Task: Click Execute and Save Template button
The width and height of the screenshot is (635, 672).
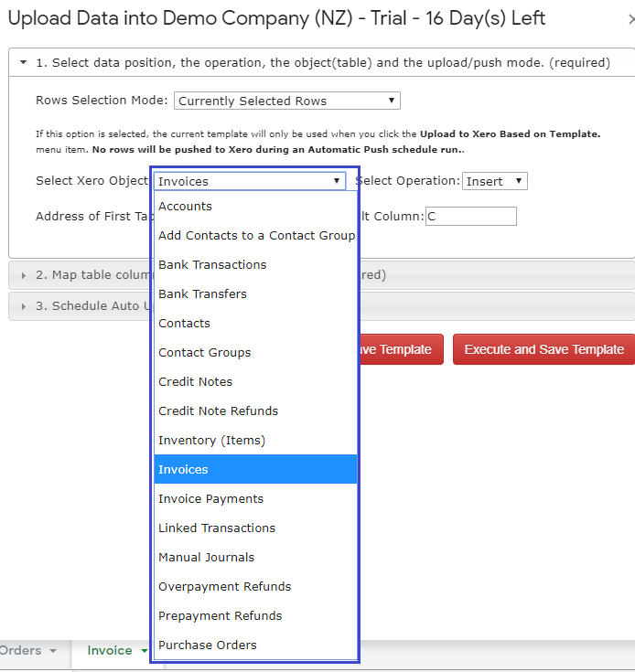Action: coord(544,349)
